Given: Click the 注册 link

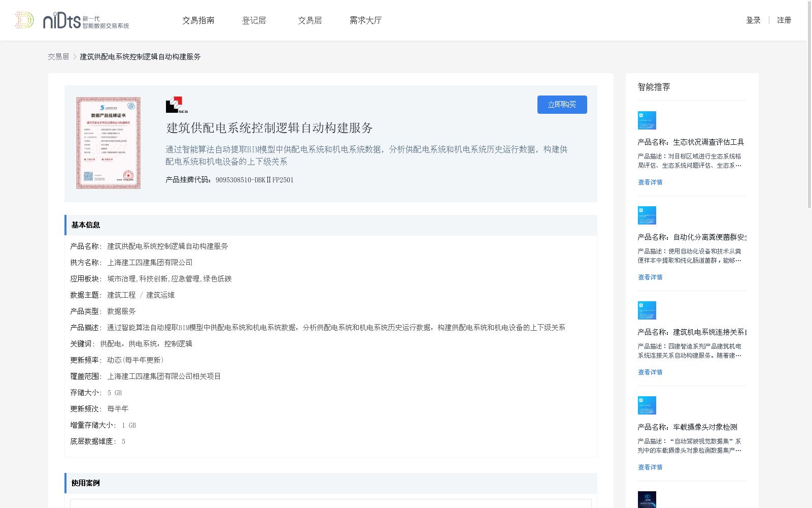Looking at the screenshot, I should click(784, 20).
